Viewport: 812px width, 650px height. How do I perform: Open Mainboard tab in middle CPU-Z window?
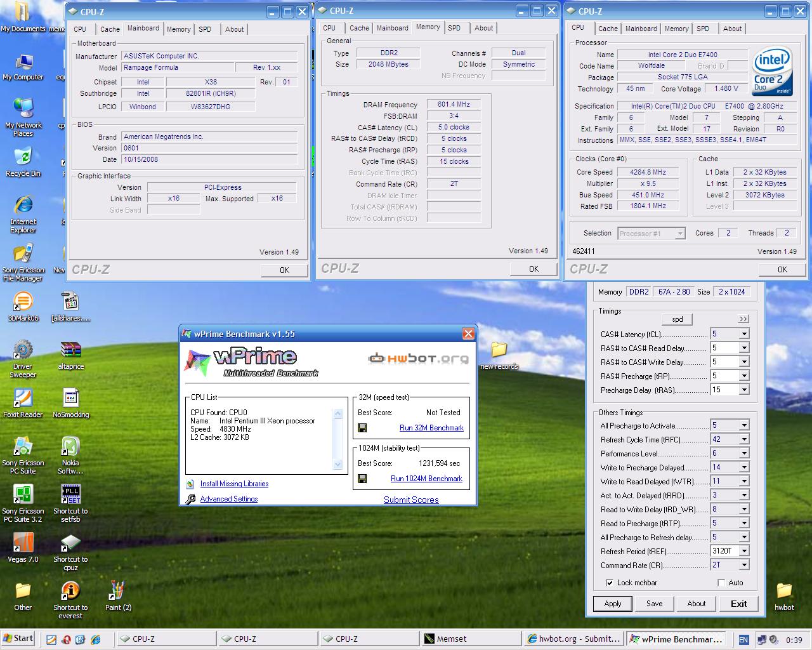(x=393, y=28)
